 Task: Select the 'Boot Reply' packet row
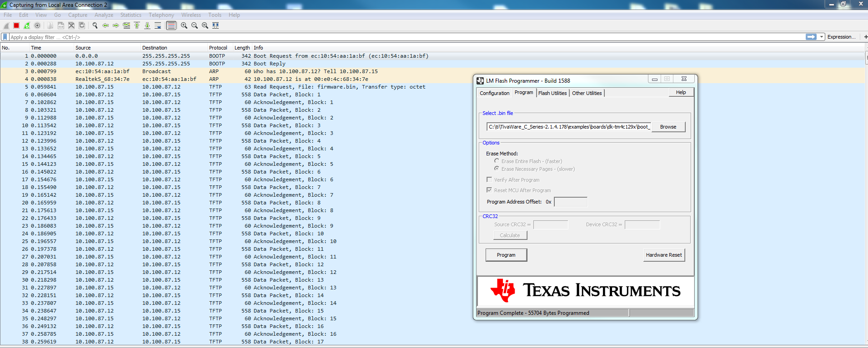(432, 64)
